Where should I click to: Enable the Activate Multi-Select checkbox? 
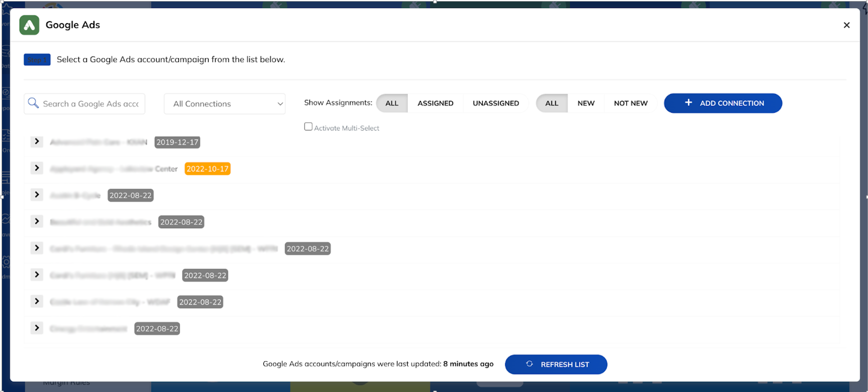309,127
